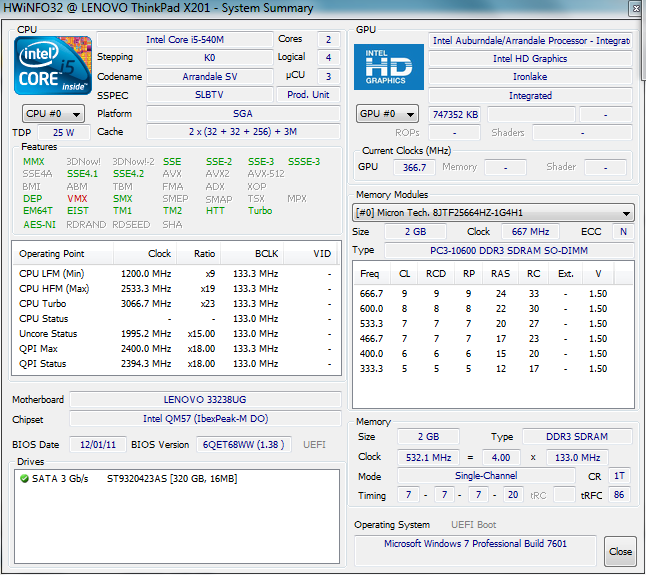Viewport: 646px width, 575px height.
Task: Click the Intel QM57 chipset field
Action: point(207,419)
